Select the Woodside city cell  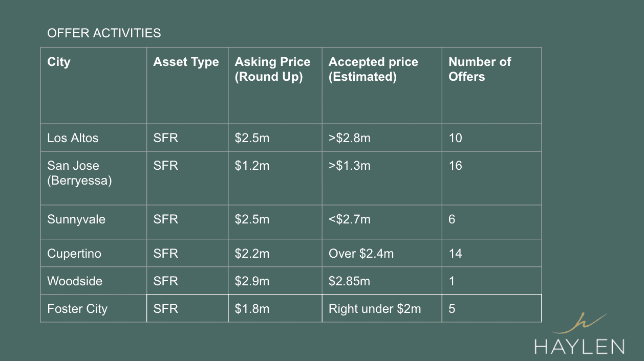(x=94, y=281)
